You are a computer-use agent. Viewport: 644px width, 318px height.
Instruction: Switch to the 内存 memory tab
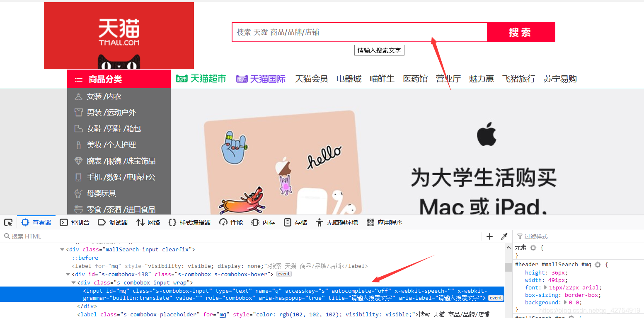(x=263, y=223)
